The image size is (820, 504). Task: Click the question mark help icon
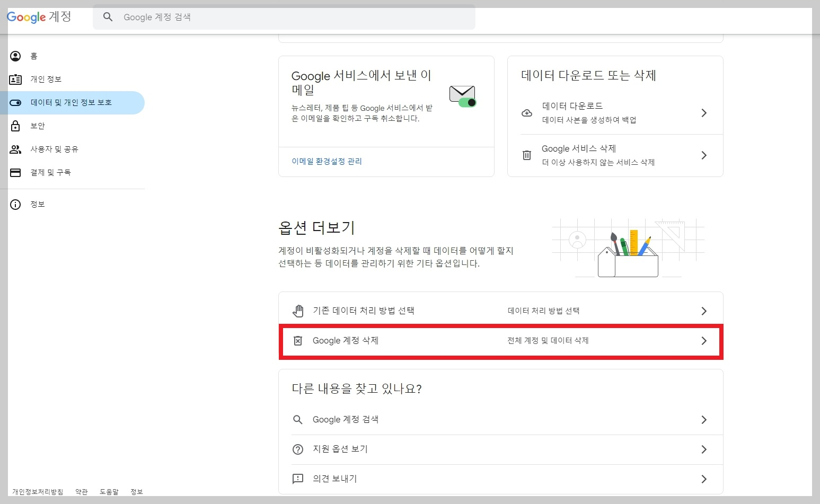(298, 449)
